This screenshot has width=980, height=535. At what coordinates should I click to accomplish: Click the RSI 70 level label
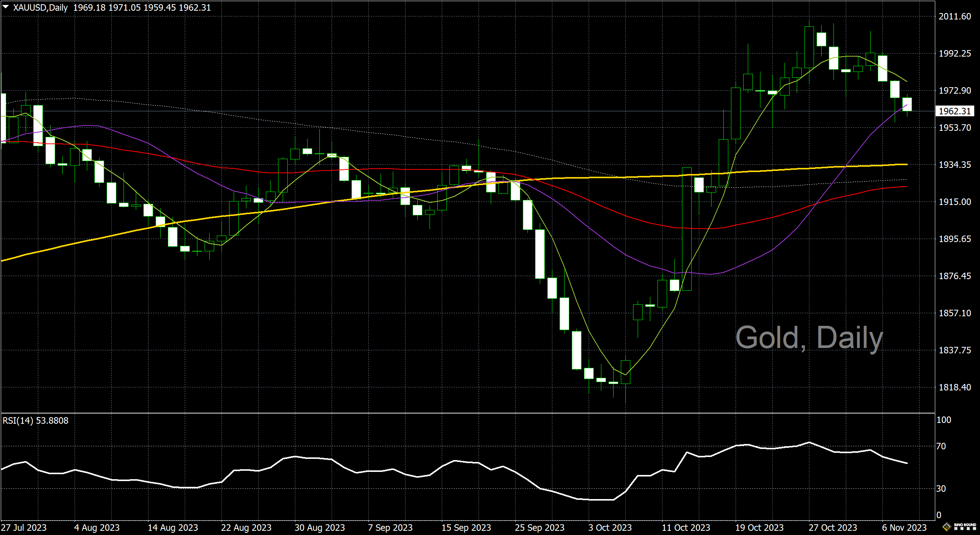pyautogui.click(x=941, y=446)
